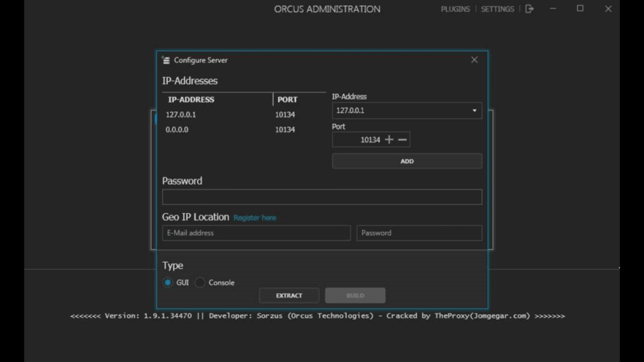Click the PORT column header

(x=287, y=99)
